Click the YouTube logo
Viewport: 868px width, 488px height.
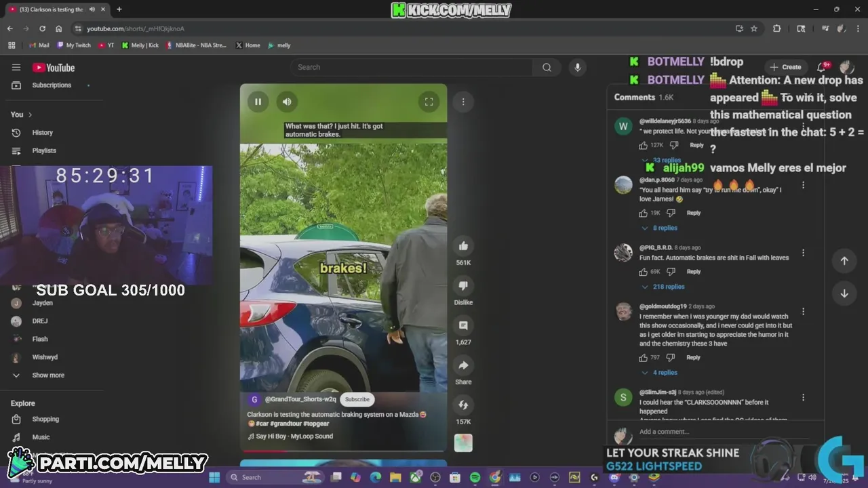tap(54, 67)
